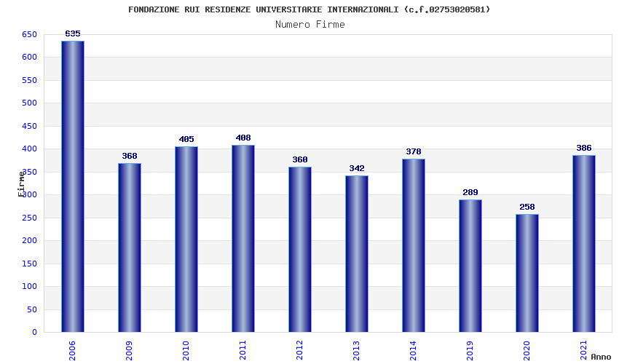Click the x-axis year label 2021
The height and width of the screenshot is (364, 619).
pyautogui.click(x=584, y=351)
